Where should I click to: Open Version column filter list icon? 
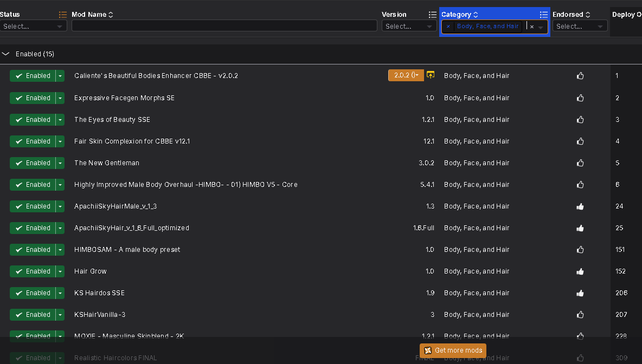[x=432, y=15]
